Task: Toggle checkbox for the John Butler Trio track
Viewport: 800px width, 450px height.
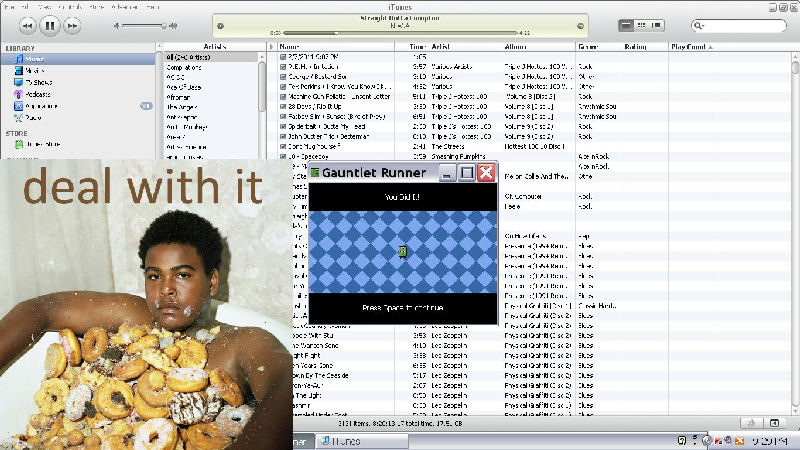Action: pos(284,137)
